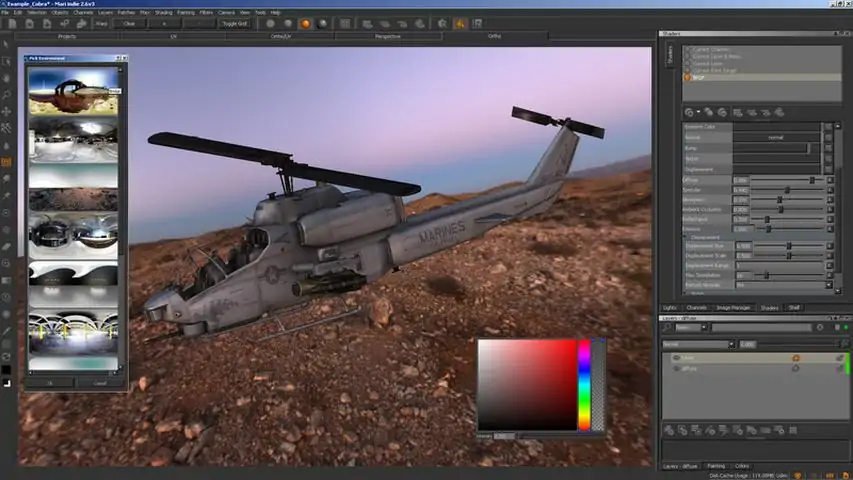The width and height of the screenshot is (853, 480).
Task: Open the layer filter dropdown next to search
Action: point(696,327)
